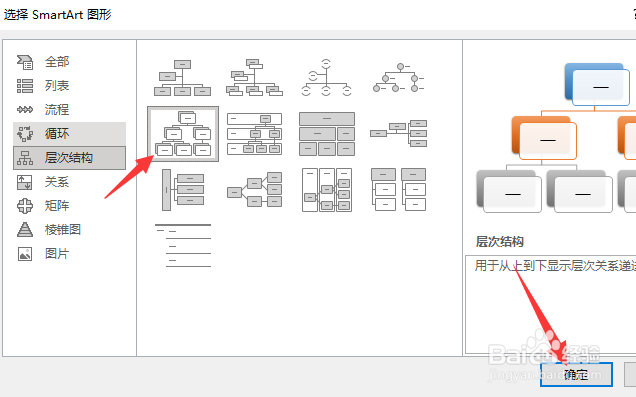Image resolution: width=636 pixels, height=397 pixels.
Task: Choose the table hierarchy layout with solid blocks
Action: pyautogui.click(x=327, y=134)
